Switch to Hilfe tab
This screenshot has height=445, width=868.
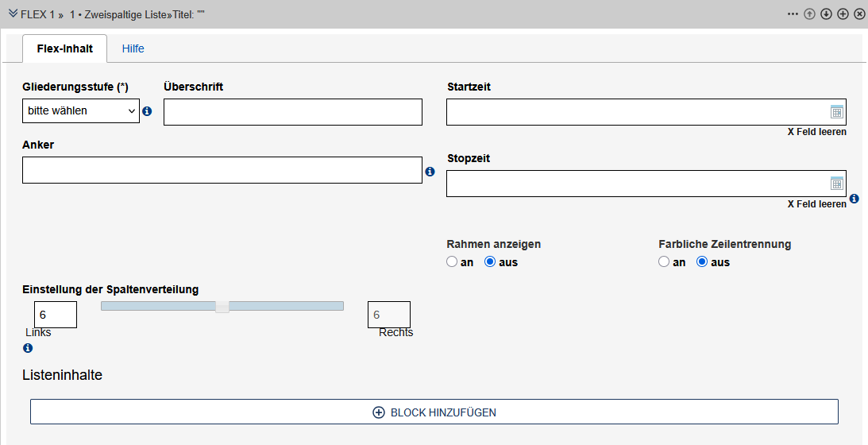tap(133, 48)
